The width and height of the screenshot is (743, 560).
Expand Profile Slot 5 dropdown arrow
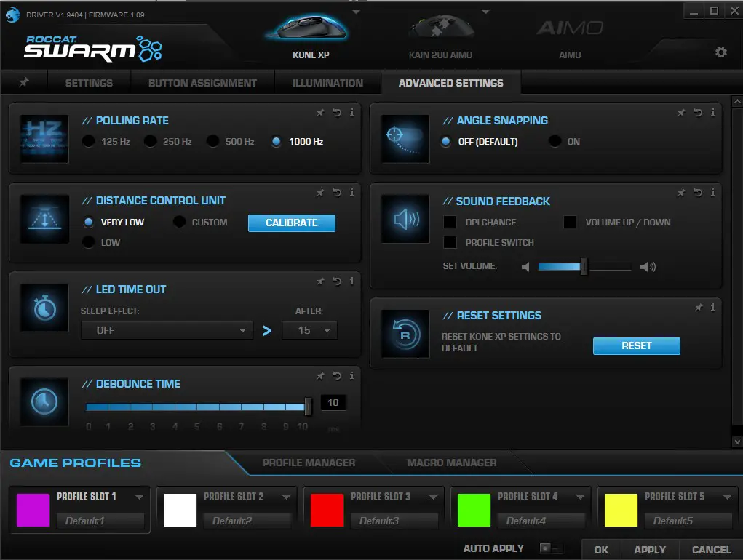point(728,497)
